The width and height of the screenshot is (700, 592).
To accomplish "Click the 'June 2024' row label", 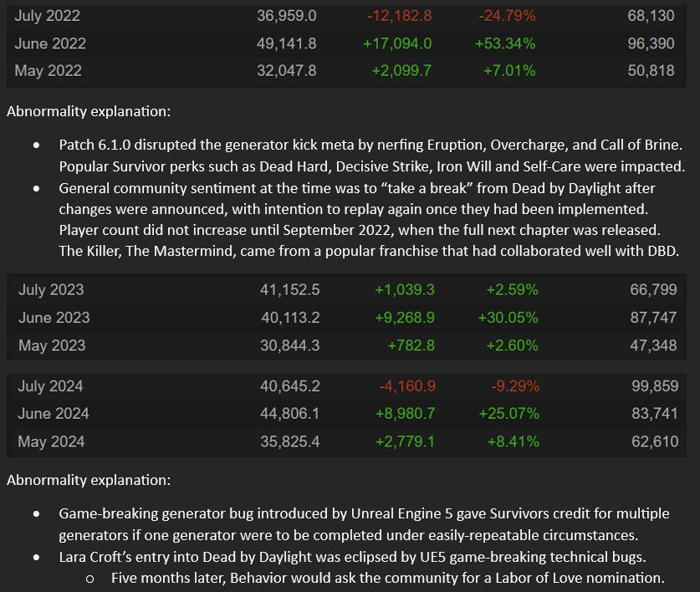I will coord(54,414).
